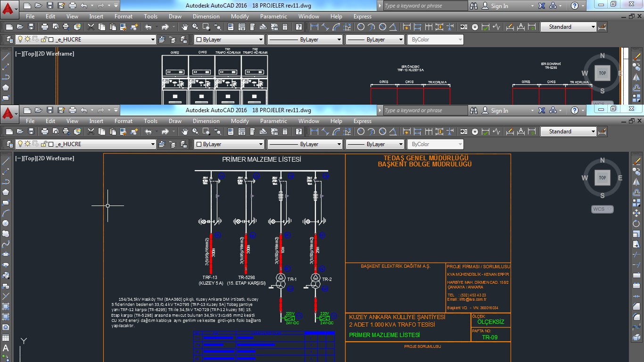This screenshot has width=644, height=362.
Task: Select the Circle tool in the draw toolbar
Action: [6, 223]
